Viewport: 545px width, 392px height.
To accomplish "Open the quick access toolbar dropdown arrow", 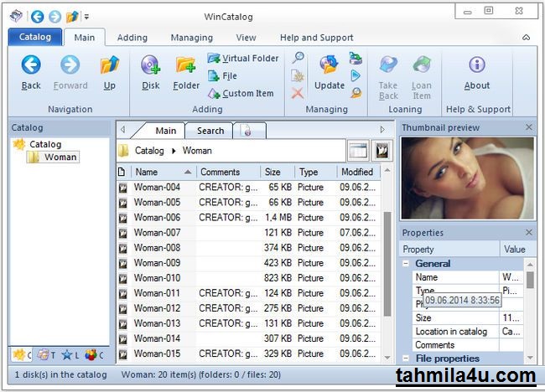I will [x=86, y=16].
